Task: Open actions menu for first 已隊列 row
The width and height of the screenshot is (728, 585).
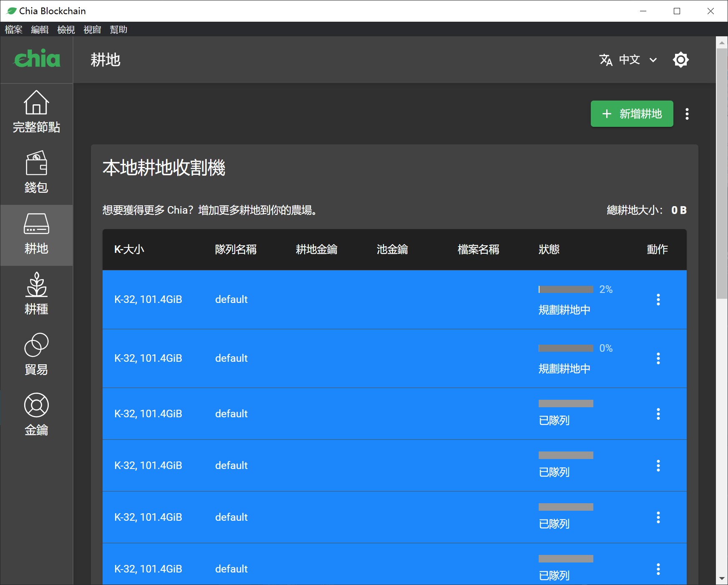Action: pos(658,414)
